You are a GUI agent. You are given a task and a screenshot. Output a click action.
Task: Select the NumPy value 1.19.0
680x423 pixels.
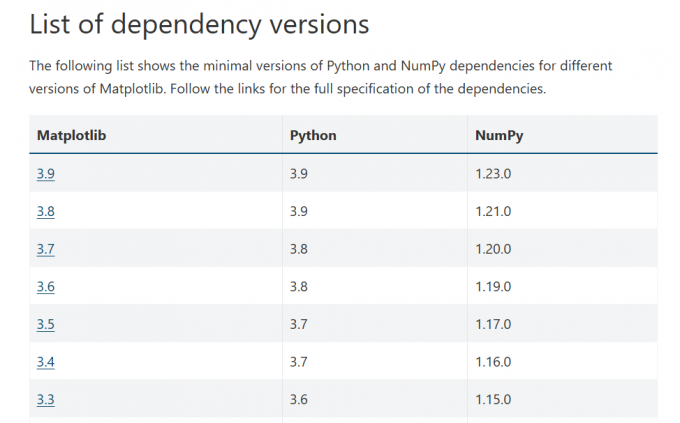pyautogui.click(x=493, y=286)
